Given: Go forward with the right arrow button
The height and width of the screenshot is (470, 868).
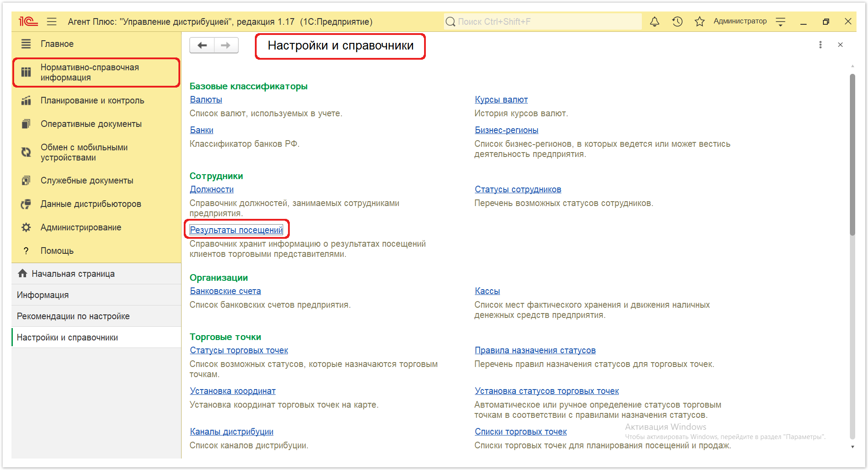Looking at the screenshot, I should pos(226,45).
